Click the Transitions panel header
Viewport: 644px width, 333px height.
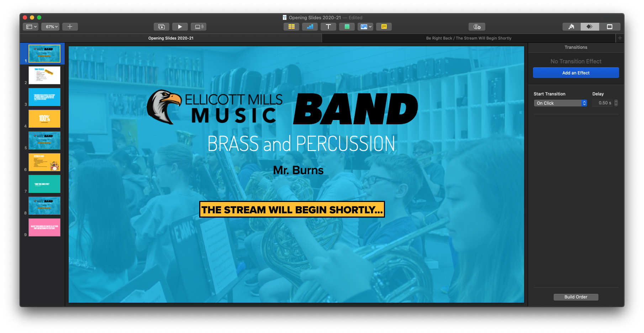click(x=576, y=47)
